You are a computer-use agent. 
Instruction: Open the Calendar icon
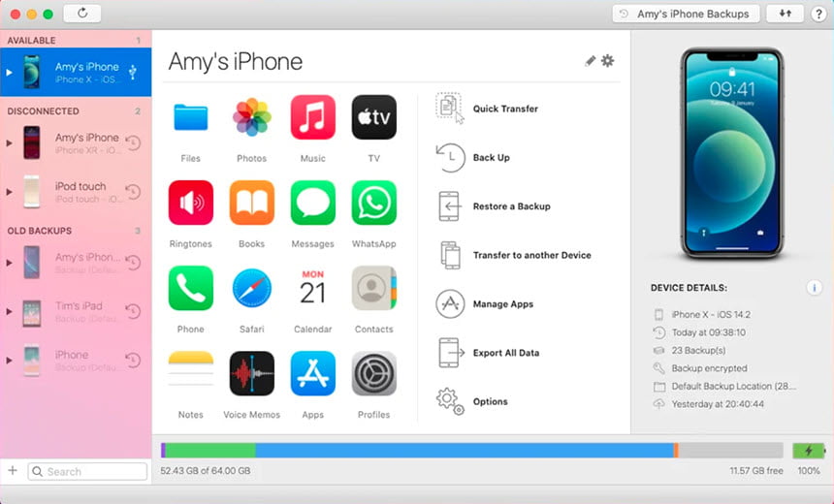click(312, 288)
